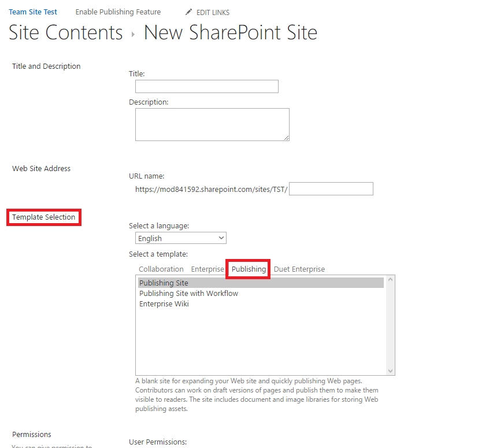Click the Template Selection section label
Viewport: 504px width, 448px height.
point(44,217)
